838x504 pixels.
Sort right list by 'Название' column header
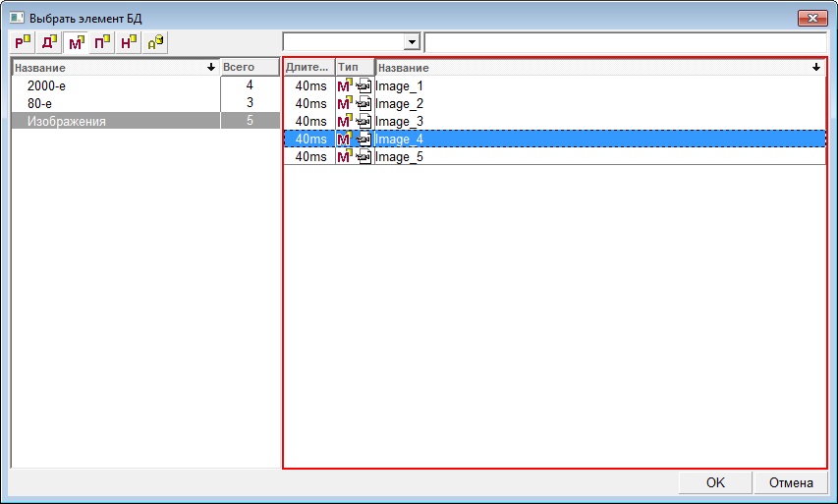click(600, 68)
